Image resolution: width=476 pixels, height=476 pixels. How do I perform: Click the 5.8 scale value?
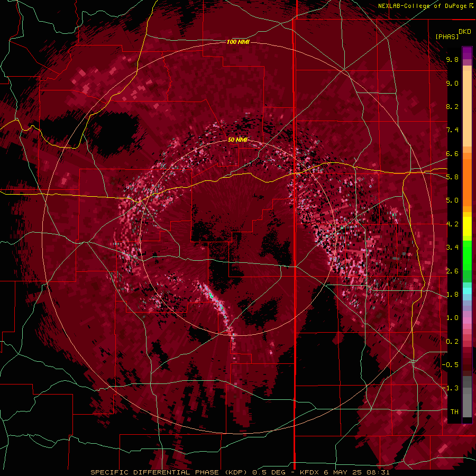(x=452, y=177)
